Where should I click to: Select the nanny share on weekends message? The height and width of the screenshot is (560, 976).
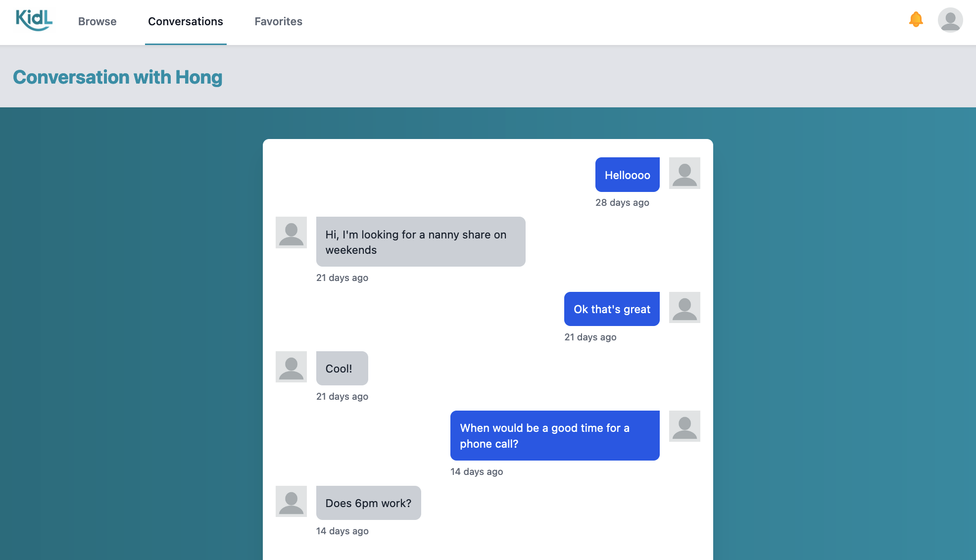click(420, 242)
